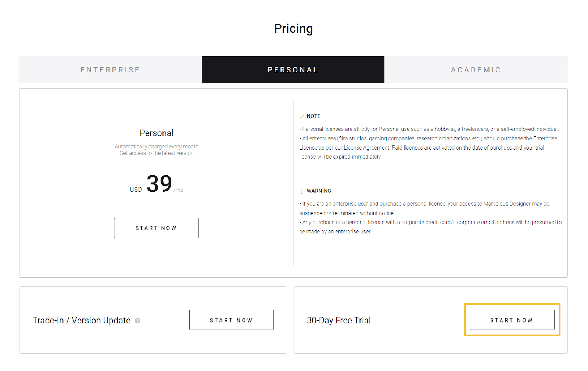
Task: Click the 'Automatically charged every month' text
Action: [156, 147]
